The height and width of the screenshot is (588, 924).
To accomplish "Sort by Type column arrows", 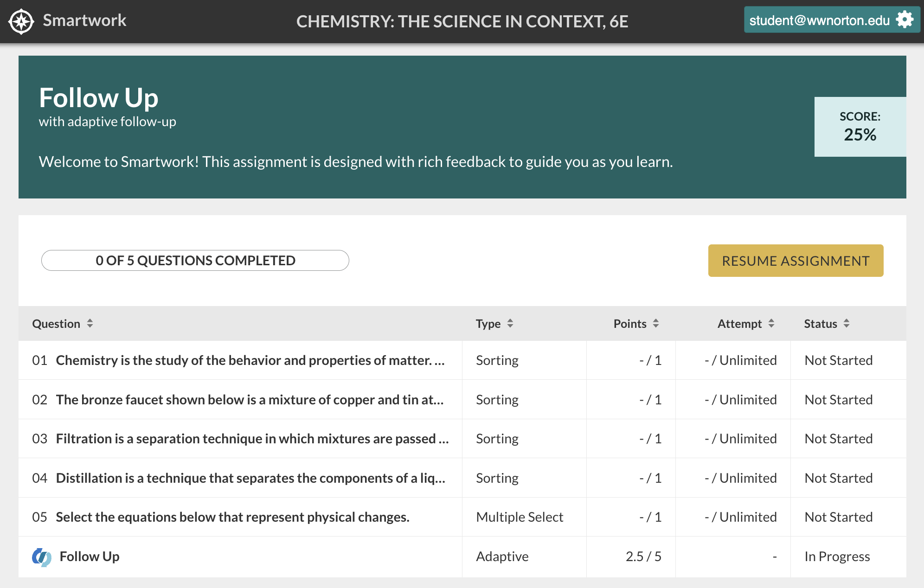I will point(510,324).
